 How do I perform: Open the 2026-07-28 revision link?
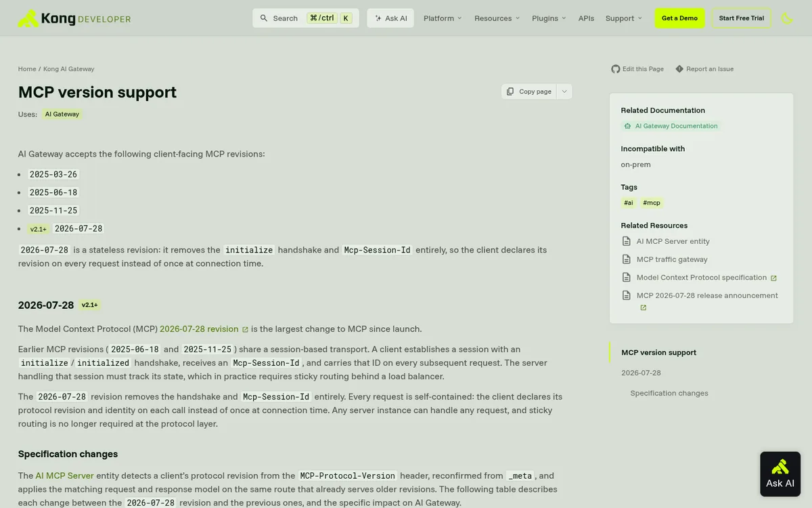(199, 329)
